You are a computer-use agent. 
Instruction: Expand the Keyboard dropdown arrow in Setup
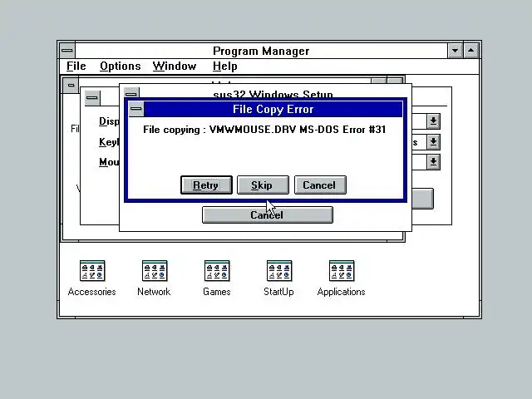(x=433, y=142)
